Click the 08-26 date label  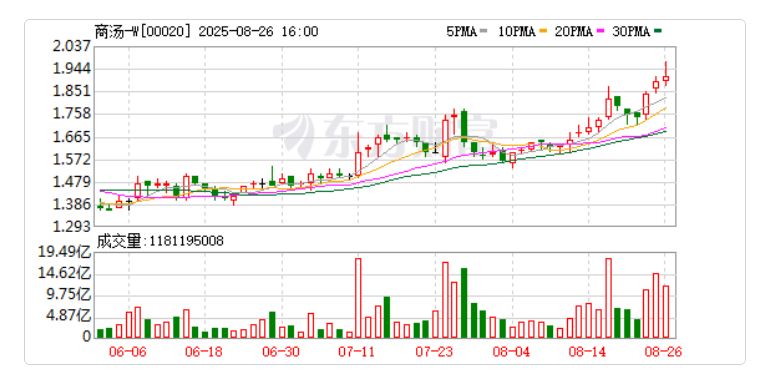[x=663, y=352]
